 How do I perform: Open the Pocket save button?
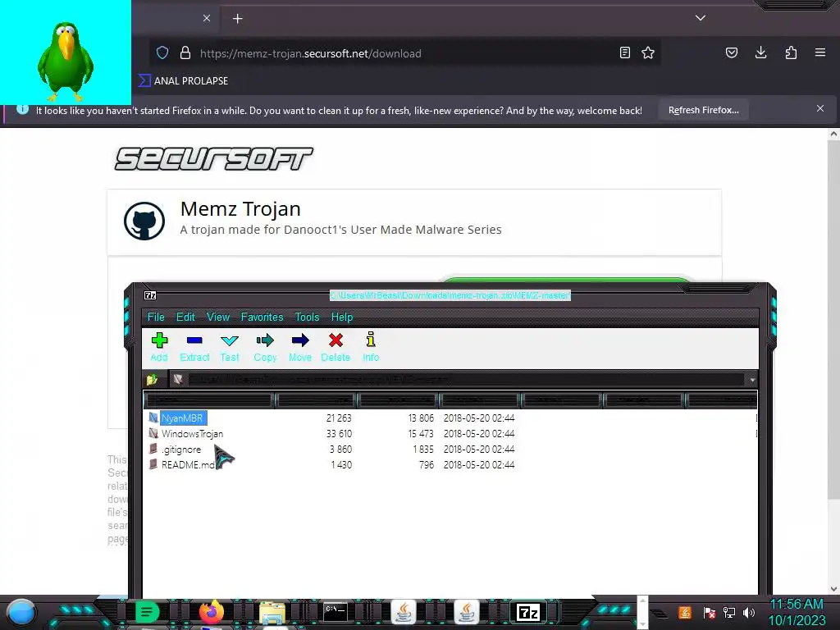click(731, 52)
